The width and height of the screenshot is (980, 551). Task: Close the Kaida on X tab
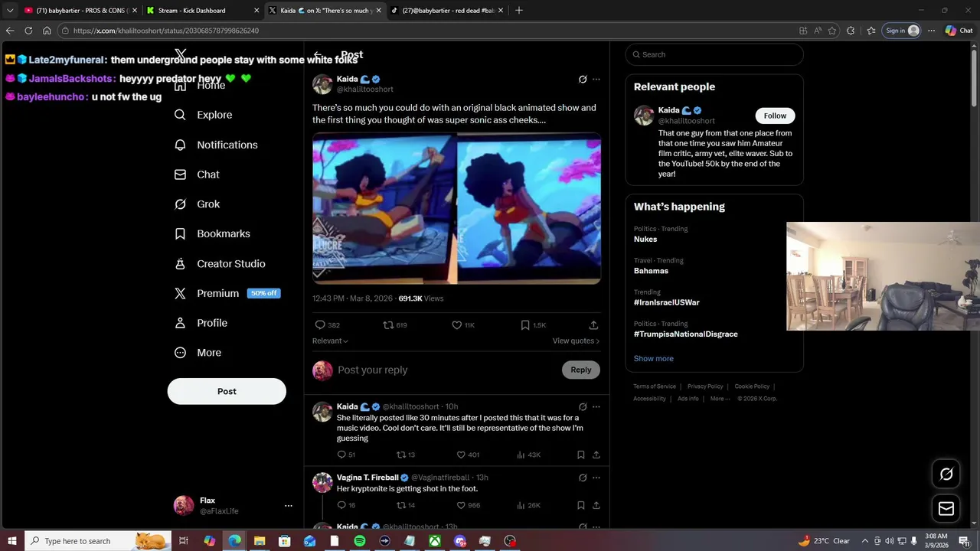(379, 11)
